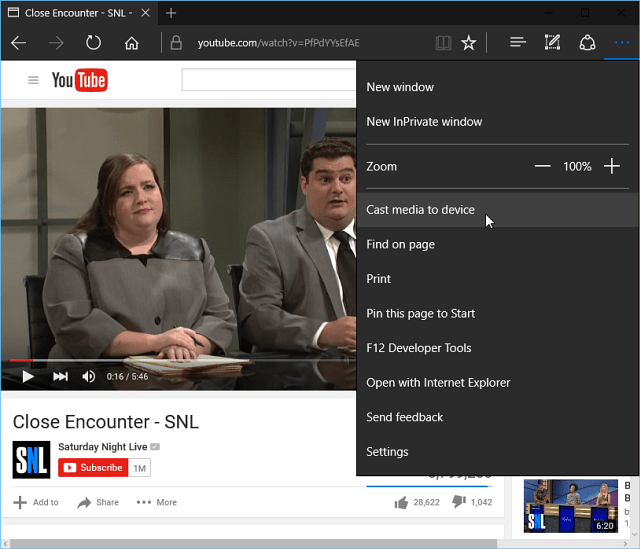
Task: Open the Hub favorites list icon
Action: coord(518,42)
